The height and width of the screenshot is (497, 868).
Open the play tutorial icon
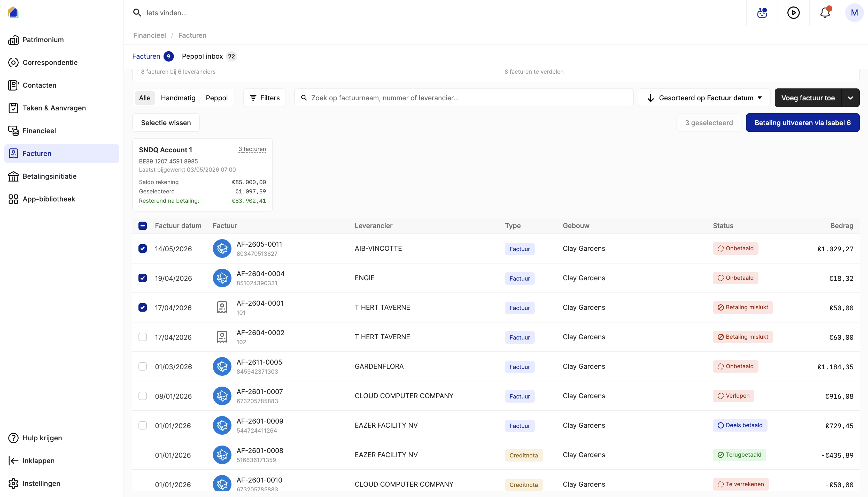point(793,13)
